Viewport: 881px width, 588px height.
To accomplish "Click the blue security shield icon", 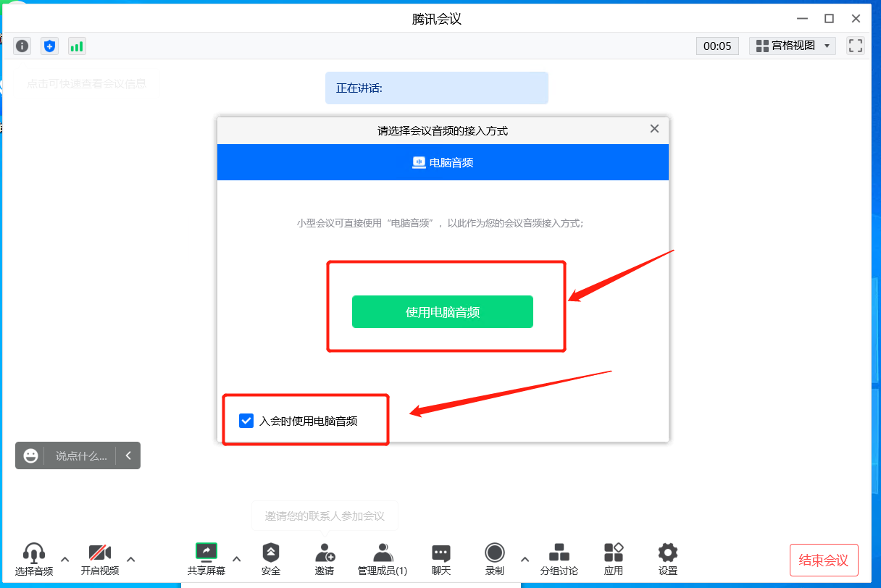I will (49, 46).
